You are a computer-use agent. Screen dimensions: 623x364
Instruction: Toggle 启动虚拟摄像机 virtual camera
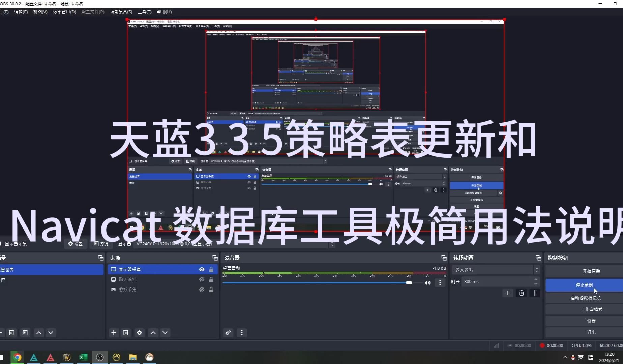pyautogui.click(x=586, y=298)
